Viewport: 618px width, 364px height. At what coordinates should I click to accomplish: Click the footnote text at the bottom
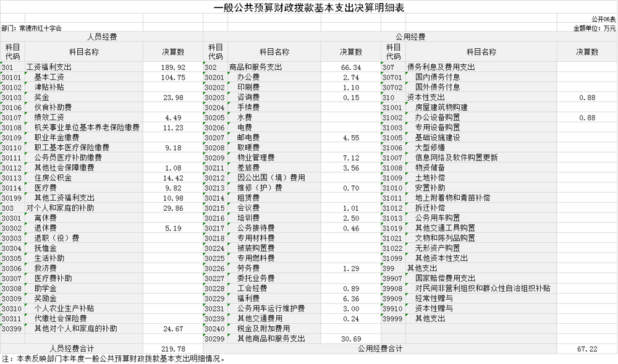113,359
